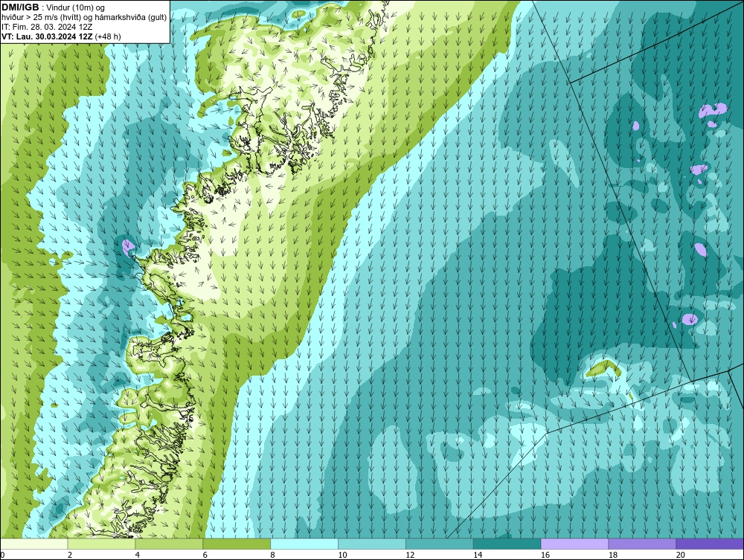Click the legend label '20'
The height and width of the screenshot is (560, 744).
click(x=681, y=555)
